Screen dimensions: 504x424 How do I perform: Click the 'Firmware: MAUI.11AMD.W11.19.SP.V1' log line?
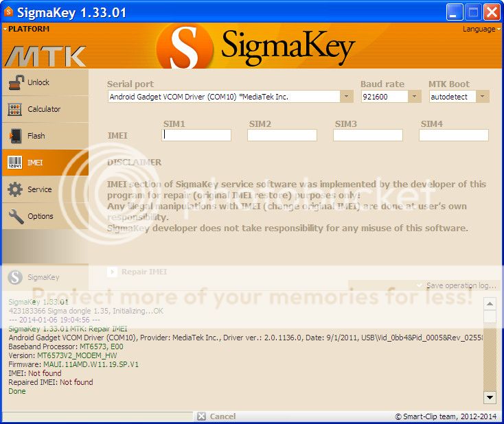[x=73, y=364]
